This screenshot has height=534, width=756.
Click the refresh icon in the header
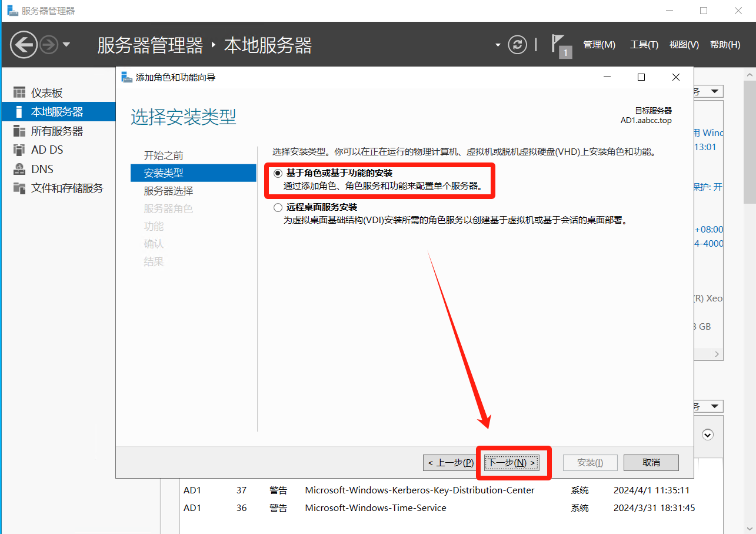(517, 45)
